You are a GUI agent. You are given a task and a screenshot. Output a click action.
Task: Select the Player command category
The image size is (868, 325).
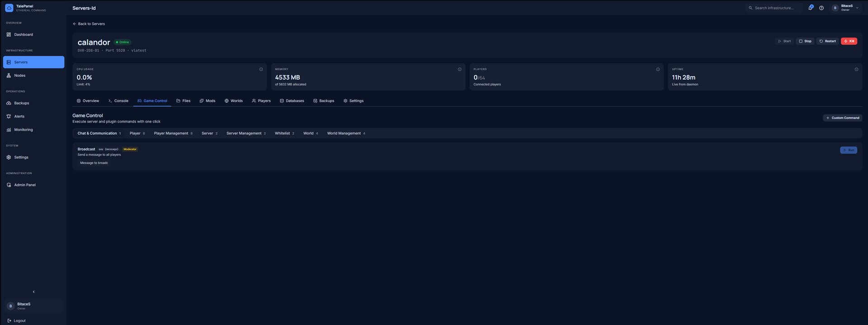click(x=137, y=134)
